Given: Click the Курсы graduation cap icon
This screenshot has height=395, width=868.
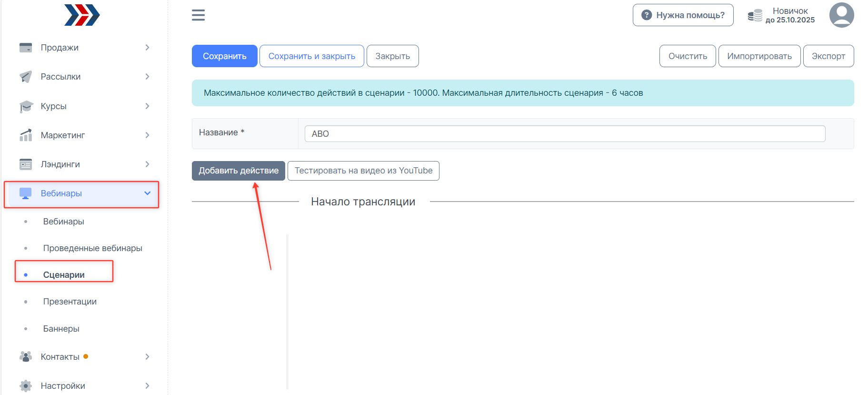Looking at the screenshot, I should pos(26,106).
